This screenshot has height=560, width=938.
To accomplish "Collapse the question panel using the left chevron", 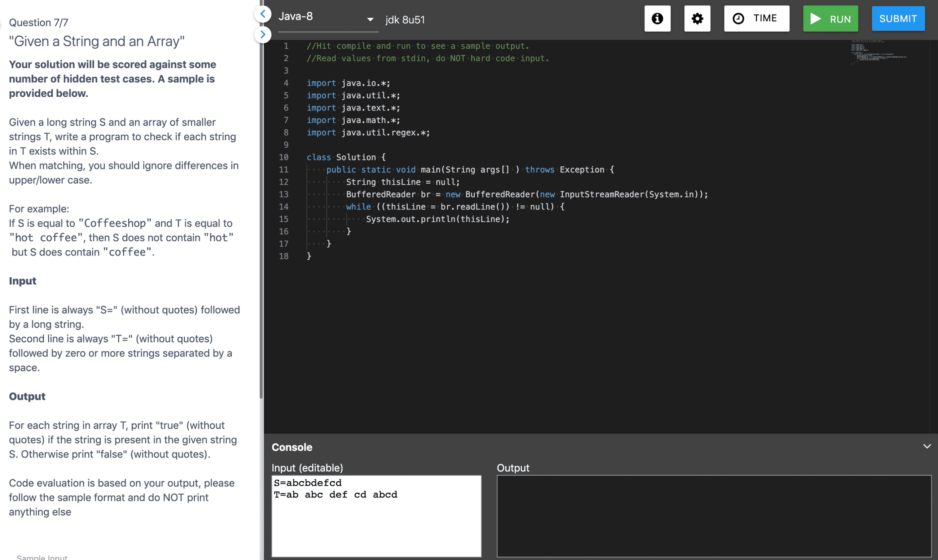I will tap(263, 14).
